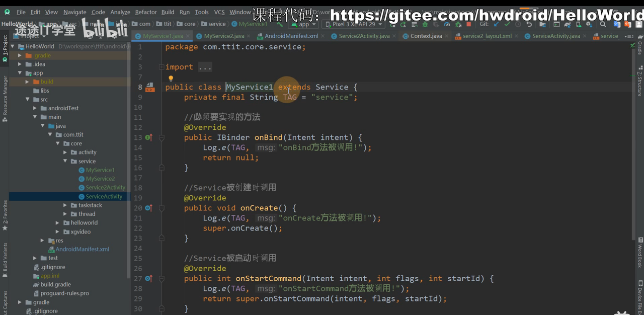The image size is (644, 315).
Task: Expand the taskstack folder
Action: pos(66,205)
